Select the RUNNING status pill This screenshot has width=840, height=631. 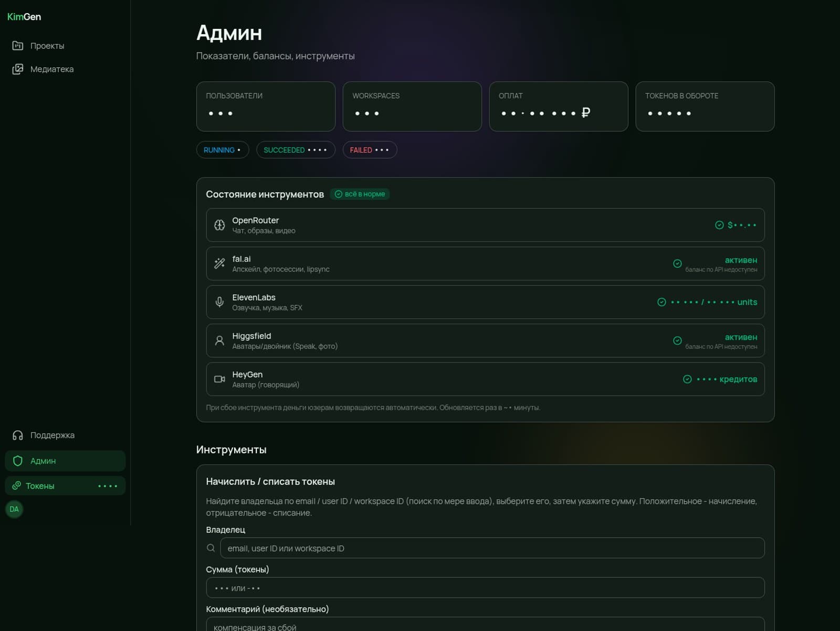[223, 150]
